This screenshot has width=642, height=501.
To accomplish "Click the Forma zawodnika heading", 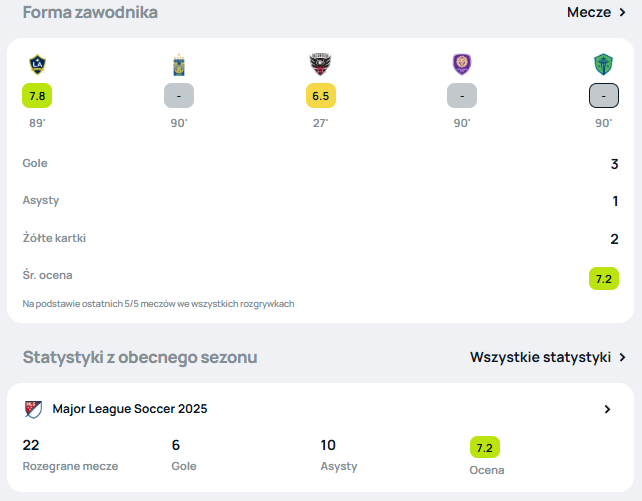I will (90, 12).
